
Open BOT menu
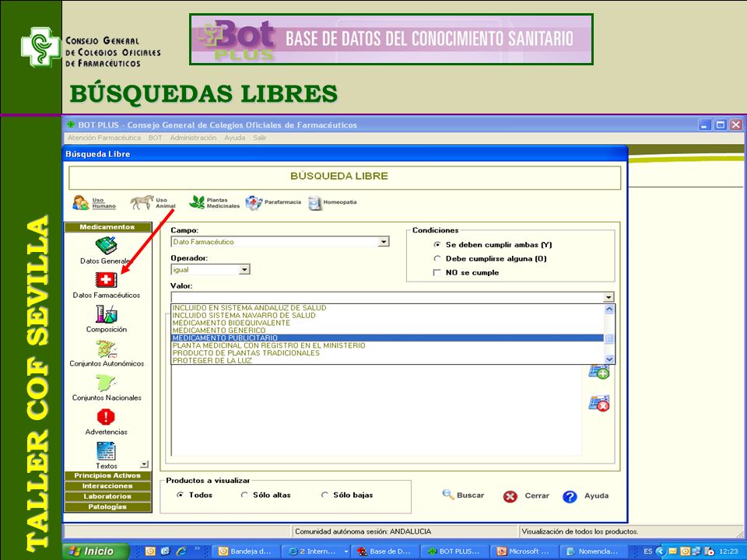point(156,138)
